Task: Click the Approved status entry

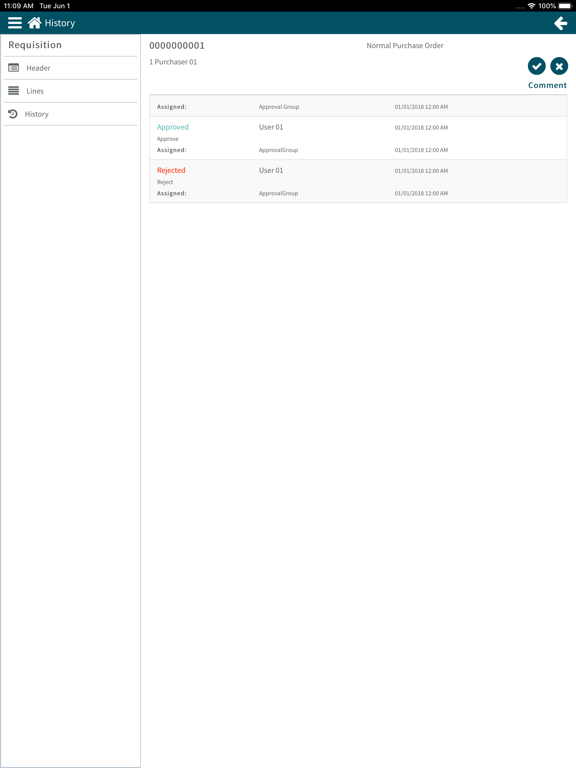Action: click(172, 127)
